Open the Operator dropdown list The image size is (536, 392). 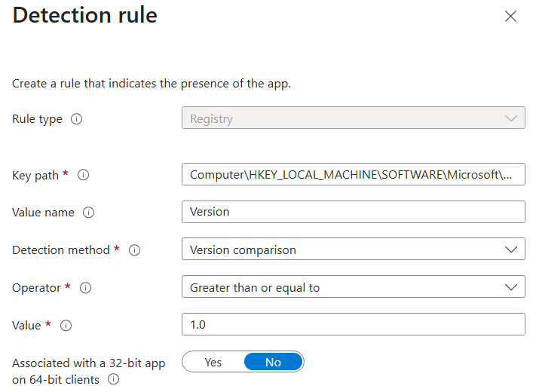coord(353,287)
